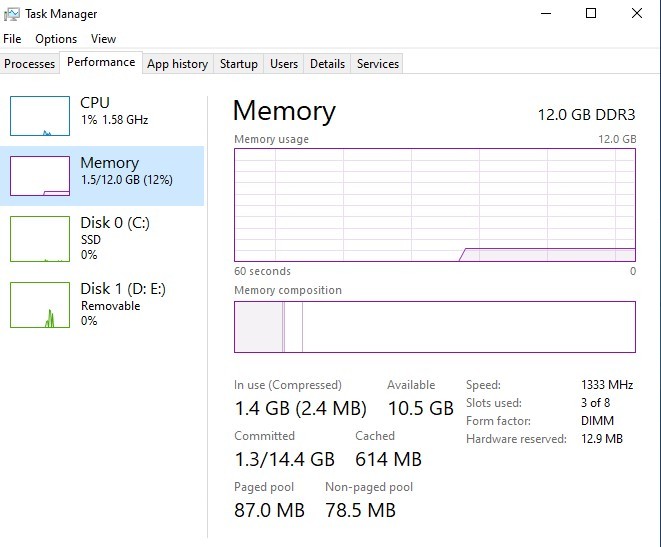This screenshot has width=661, height=547.
Task: Close the Task Manager window
Action: click(x=637, y=13)
